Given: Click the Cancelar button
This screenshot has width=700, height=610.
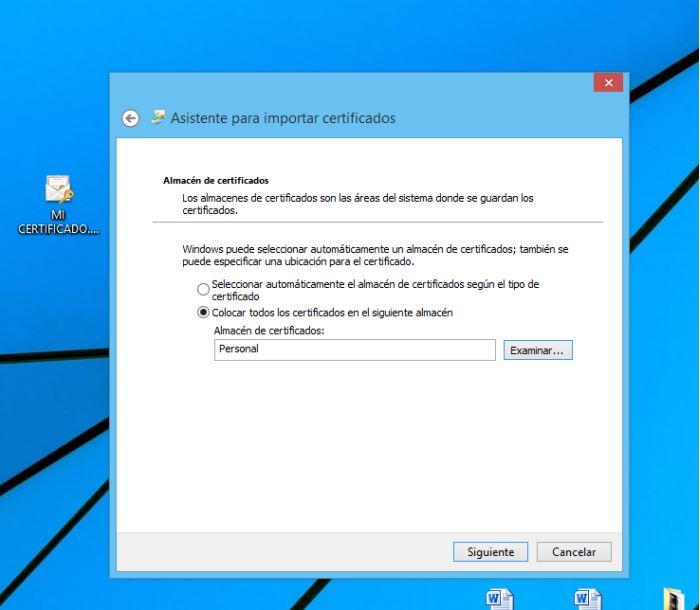Looking at the screenshot, I should pos(574,552).
